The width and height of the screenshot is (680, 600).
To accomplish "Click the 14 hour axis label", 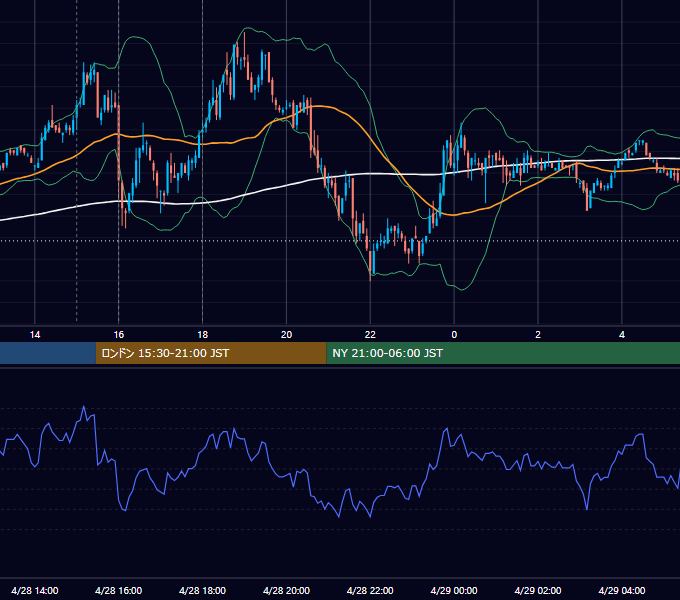I will [x=35, y=335].
